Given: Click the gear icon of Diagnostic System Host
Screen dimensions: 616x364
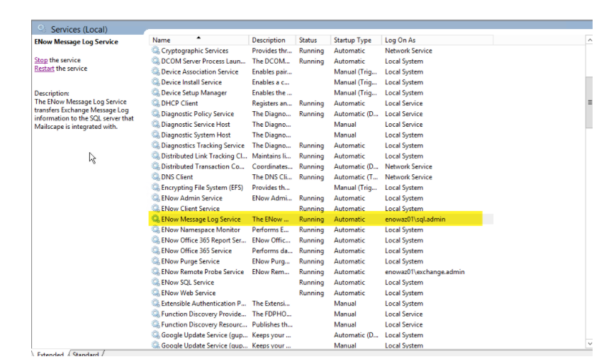Looking at the screenshot, I should pyautogui.click(x=155, y=135).
